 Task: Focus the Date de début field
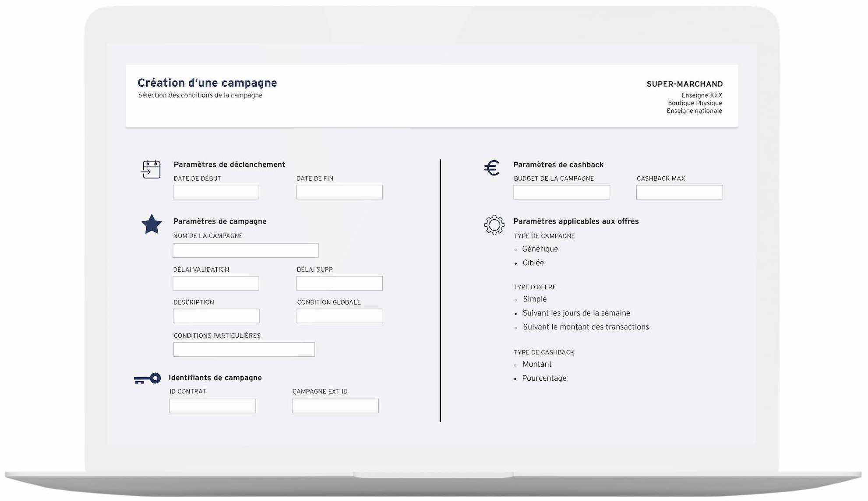tap(216, 192)
